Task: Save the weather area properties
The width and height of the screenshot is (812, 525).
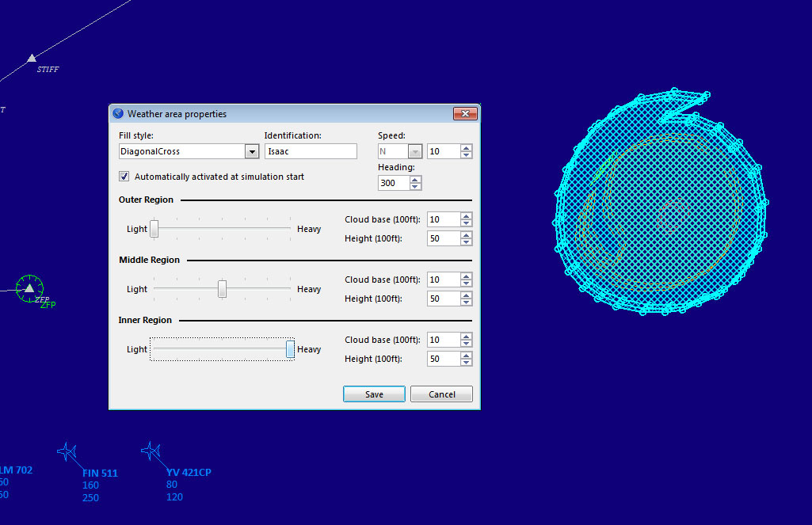Action: (374, 394)
